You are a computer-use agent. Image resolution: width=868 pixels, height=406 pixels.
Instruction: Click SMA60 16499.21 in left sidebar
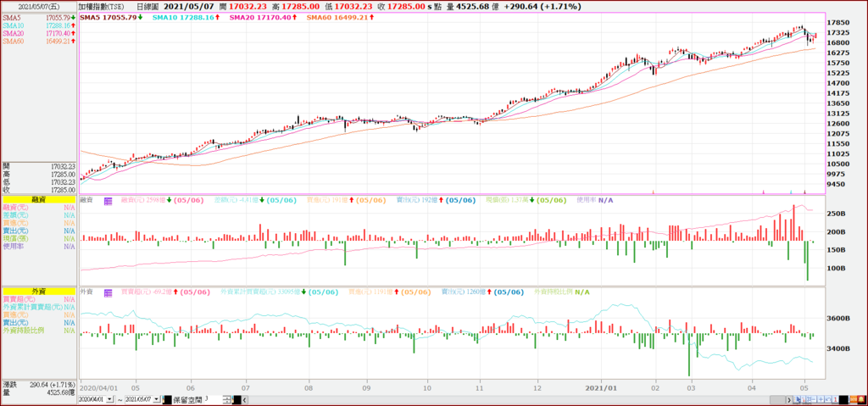click(x=39, y=41)
